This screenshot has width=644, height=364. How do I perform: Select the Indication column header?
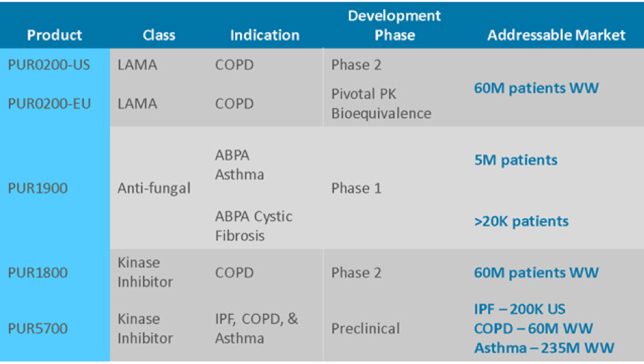coord(265,35)
